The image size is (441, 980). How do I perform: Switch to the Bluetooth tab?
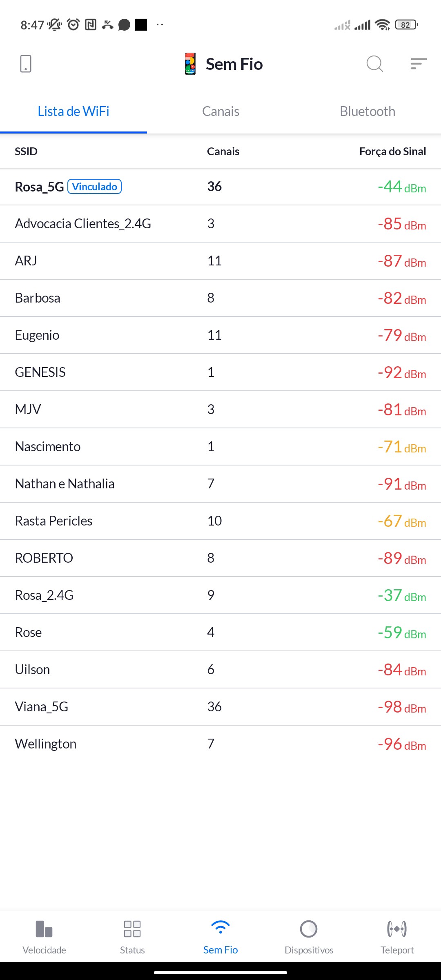pyautogui.click(x=367, y=111)
